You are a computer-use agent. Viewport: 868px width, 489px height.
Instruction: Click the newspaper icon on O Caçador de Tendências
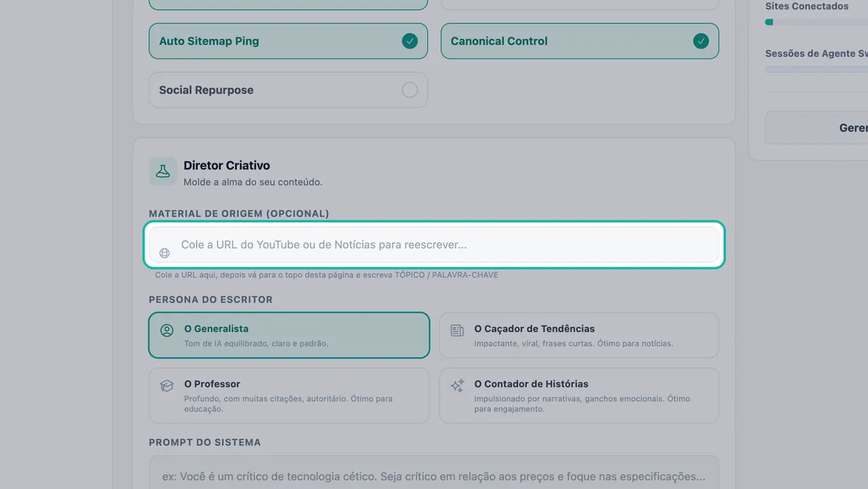coord(457,330)
